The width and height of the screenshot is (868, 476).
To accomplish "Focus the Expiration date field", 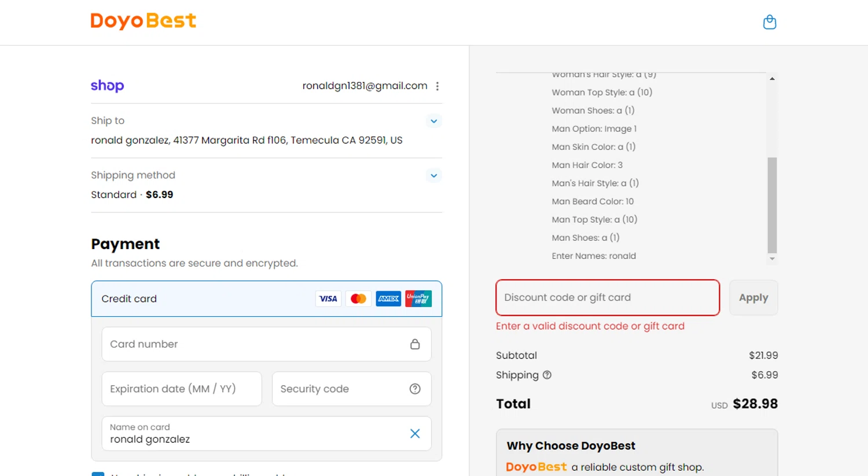I will point(182,389).
